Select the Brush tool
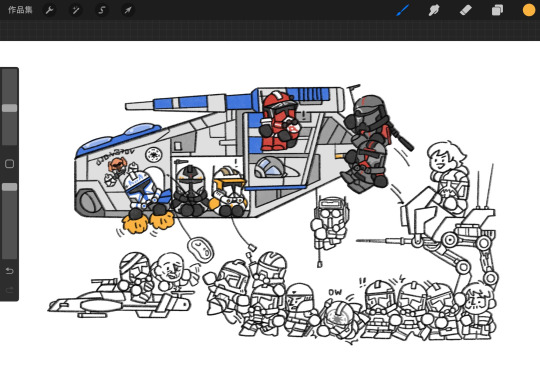Image resolution: width=540 pixels, height=377 pixels. [402, 10]
